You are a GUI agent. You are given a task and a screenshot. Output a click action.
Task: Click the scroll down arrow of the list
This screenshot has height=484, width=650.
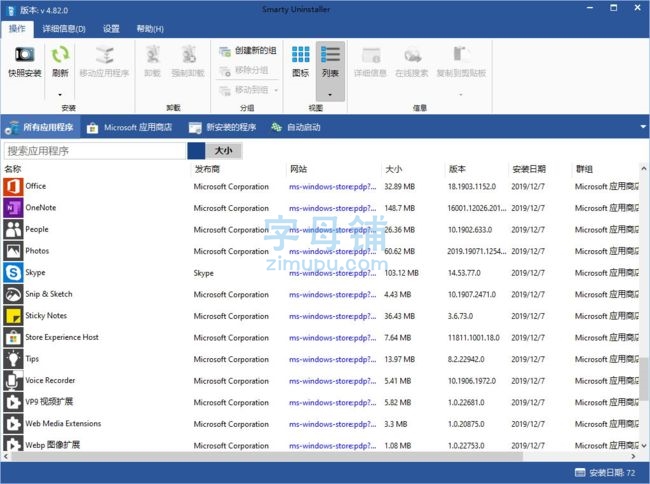pos(643,445)
